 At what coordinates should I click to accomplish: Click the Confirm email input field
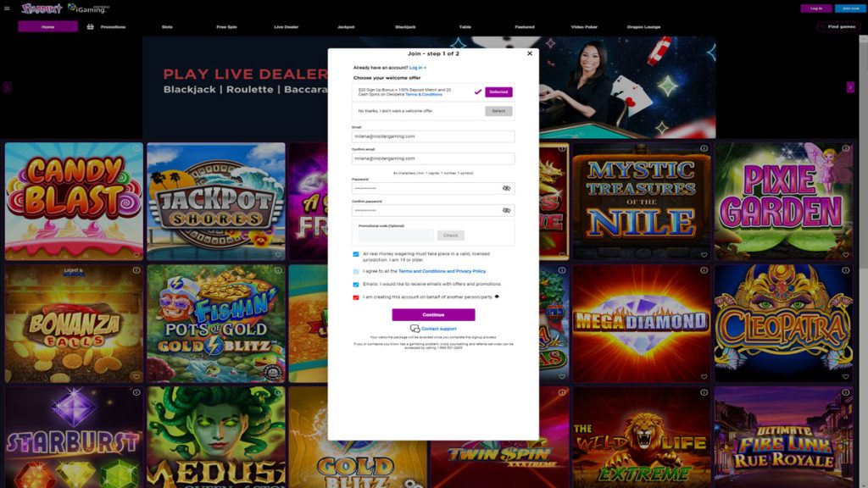(433, 158)
